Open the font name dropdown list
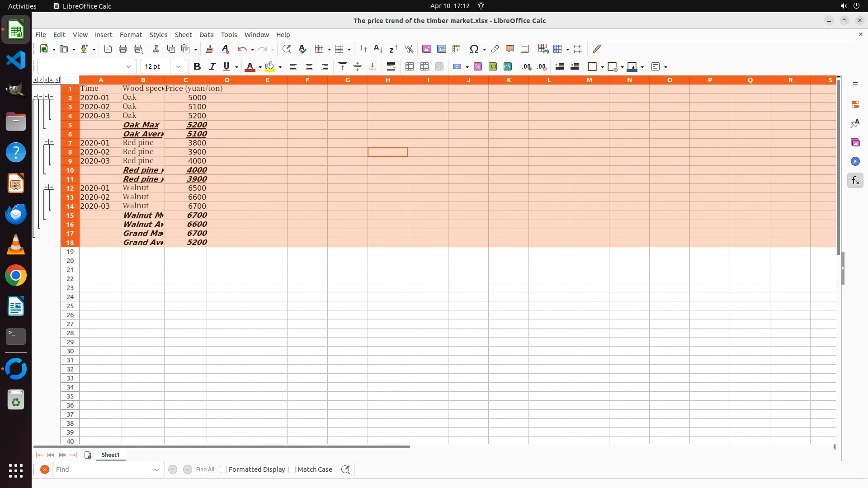The width and height of the screenshot is (868, 488). click(x=129, y=67)
